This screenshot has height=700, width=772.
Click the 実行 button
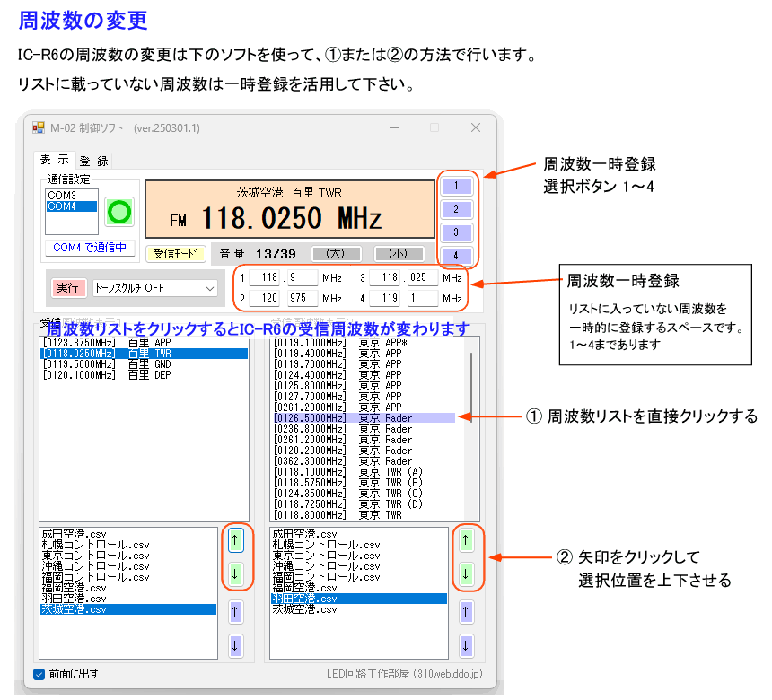pyautogui.click(x=67, y=288)
